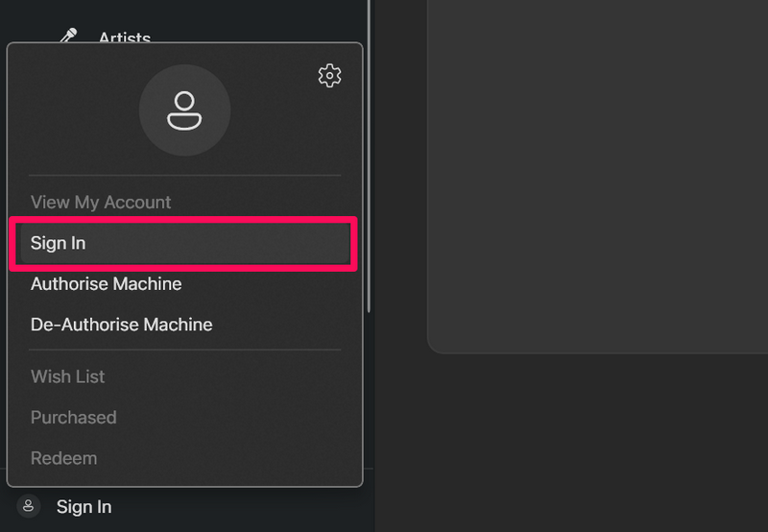This screenshot has height=532, width=768.
Task: Open the Wish List entry
Action: point(68,376)
